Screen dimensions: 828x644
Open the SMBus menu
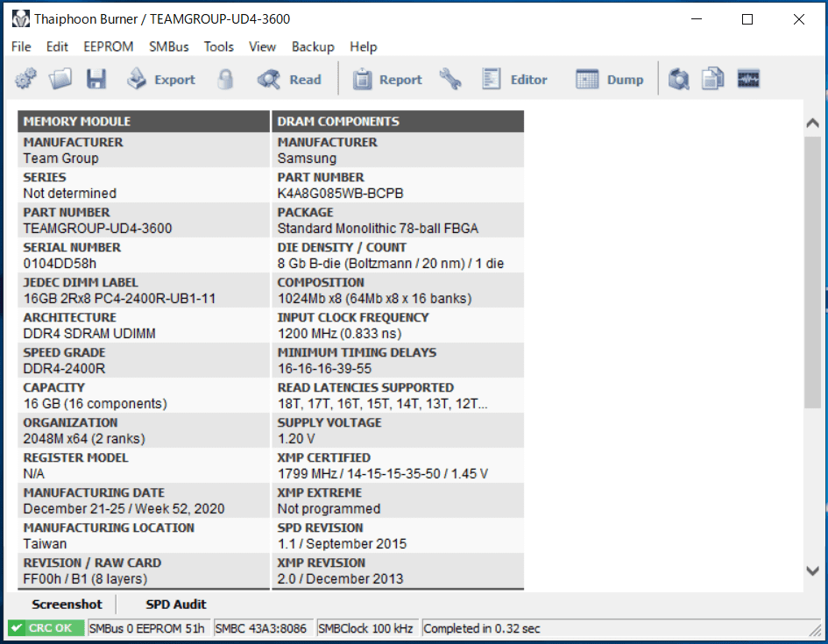[169, 46]
